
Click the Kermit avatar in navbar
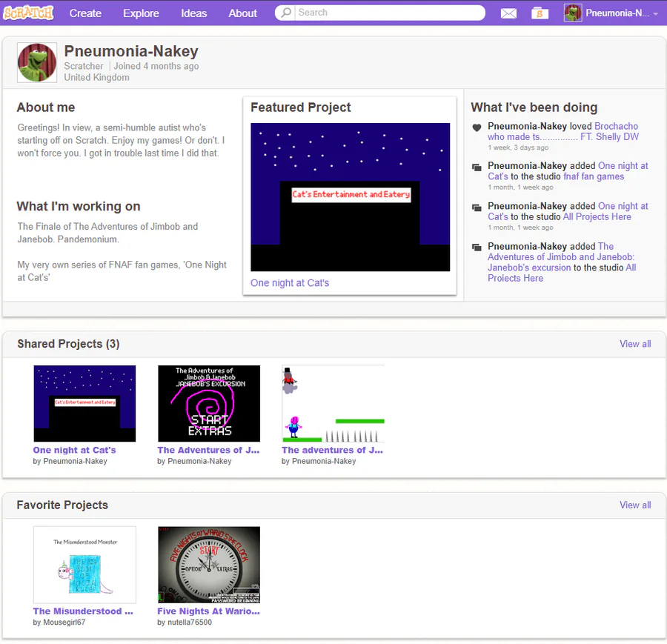point(573,13)
